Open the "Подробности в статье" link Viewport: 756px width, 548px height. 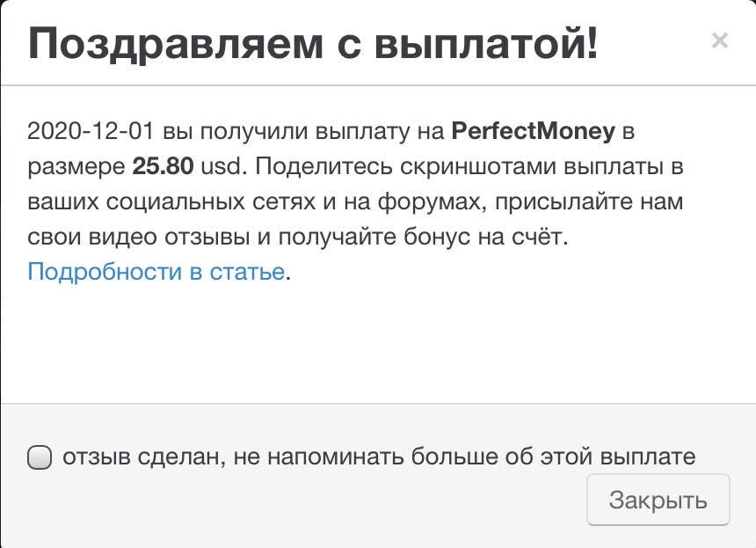156,272
